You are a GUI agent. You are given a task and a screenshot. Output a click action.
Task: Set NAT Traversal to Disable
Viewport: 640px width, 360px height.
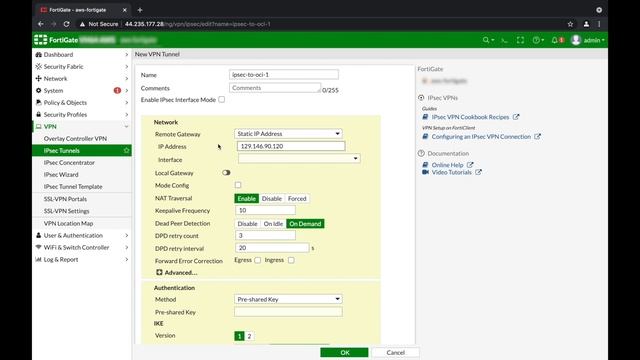(x=272, y=198)
